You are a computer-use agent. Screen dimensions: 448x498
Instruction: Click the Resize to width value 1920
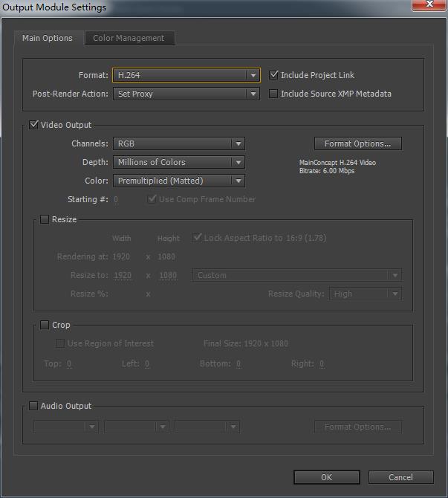123,276
